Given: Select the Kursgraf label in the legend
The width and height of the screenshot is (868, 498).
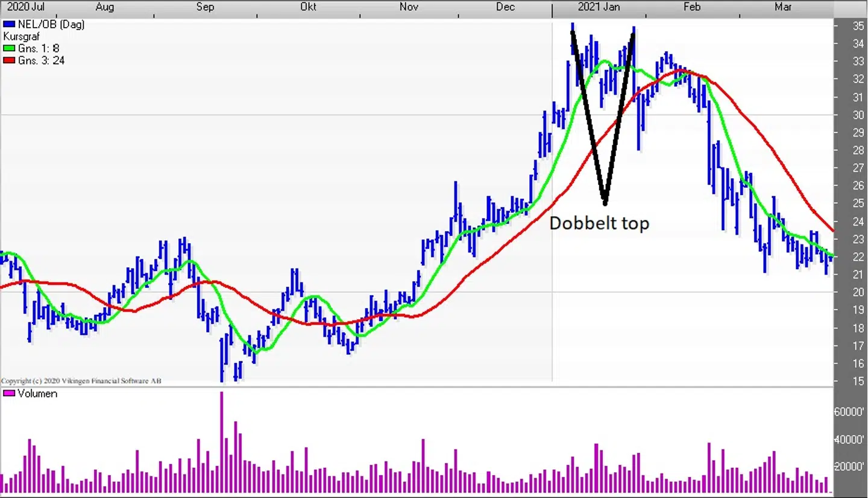Looking at the screenshot, I should coord(21,37).
